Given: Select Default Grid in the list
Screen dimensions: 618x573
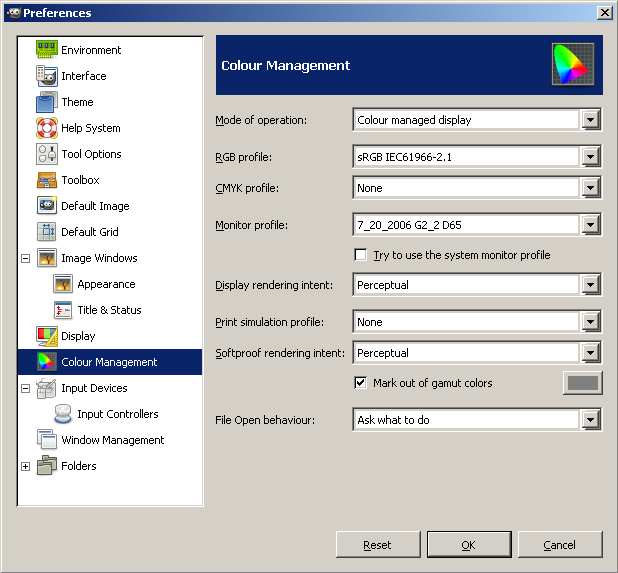Looking at the screenshot, I should (x=90, y=232).
